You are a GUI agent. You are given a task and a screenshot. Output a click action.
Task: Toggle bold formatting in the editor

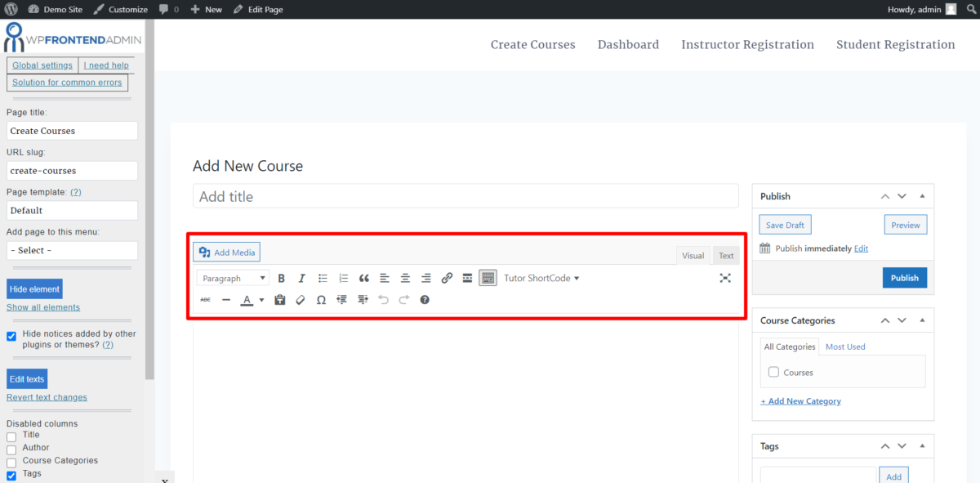(x=281, y=278)
